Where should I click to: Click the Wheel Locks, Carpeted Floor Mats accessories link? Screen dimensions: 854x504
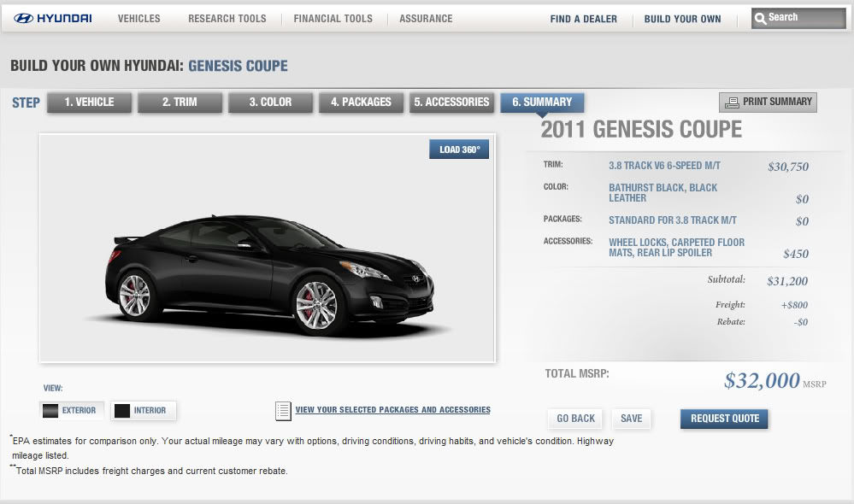pos(676,247)
